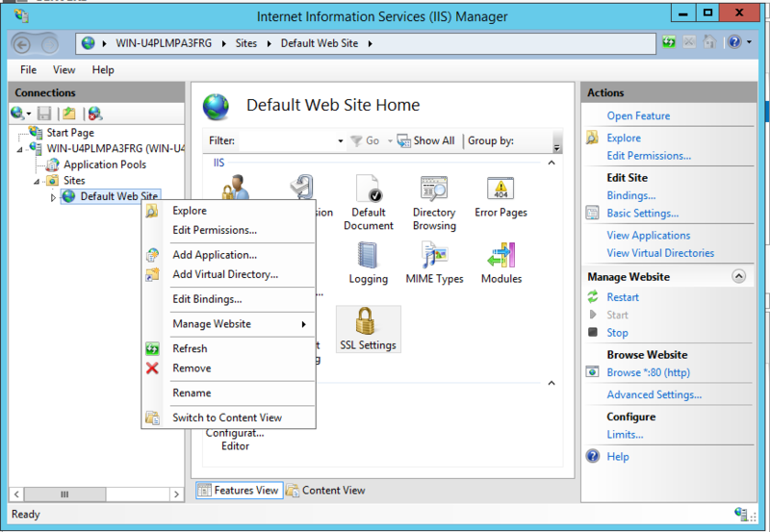770x532 pixels.
Task: Click the Configuration Editor feature label
Action: (235, 440)
